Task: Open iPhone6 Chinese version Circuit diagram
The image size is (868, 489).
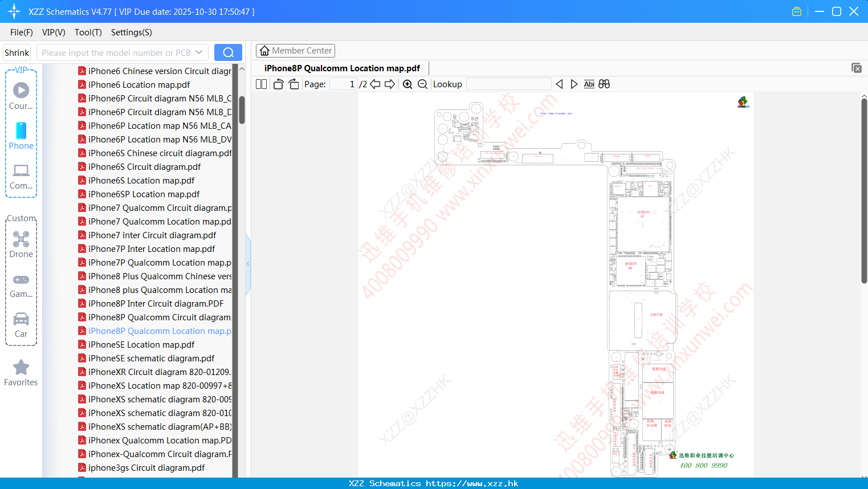Action: pyautogui.click(x=160, y=71)
